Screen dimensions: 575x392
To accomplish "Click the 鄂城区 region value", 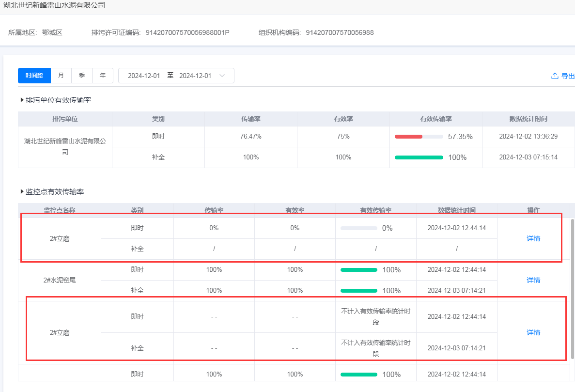I will (x=52, y=32).
